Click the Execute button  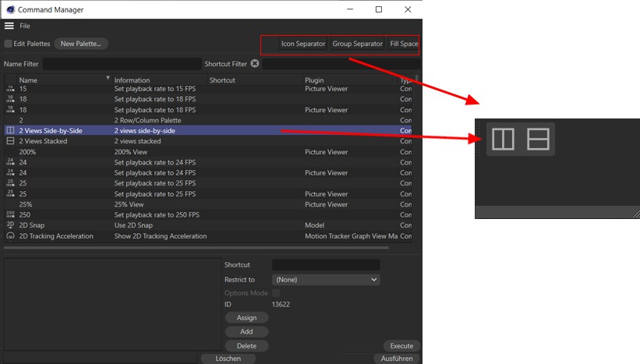tap(401, 345)
